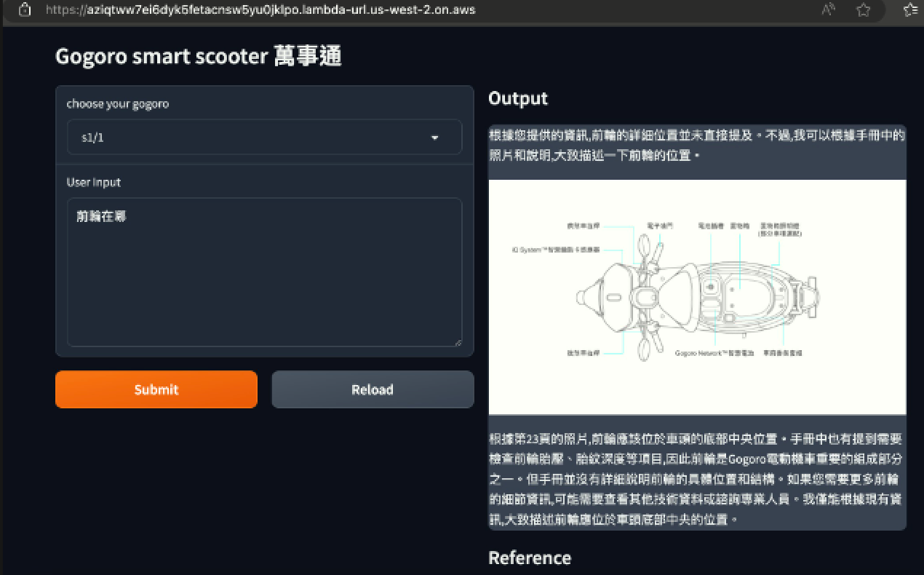924x575 pixels.
Task: Click the dropdown caret arrow for s1/1
Action: pyautogui.click(x=435, y=138)
